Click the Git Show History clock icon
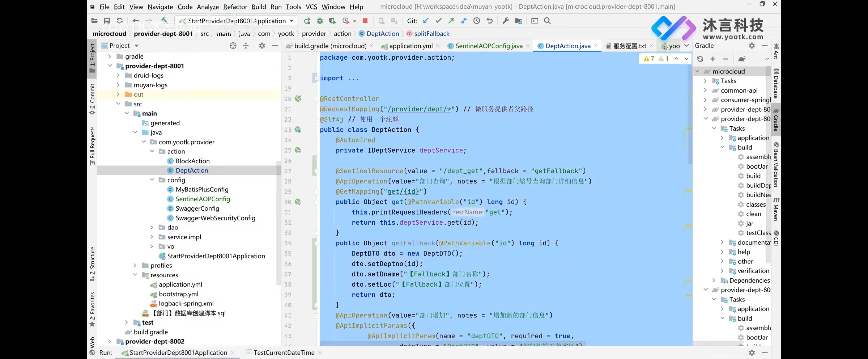 click(477, 21)
